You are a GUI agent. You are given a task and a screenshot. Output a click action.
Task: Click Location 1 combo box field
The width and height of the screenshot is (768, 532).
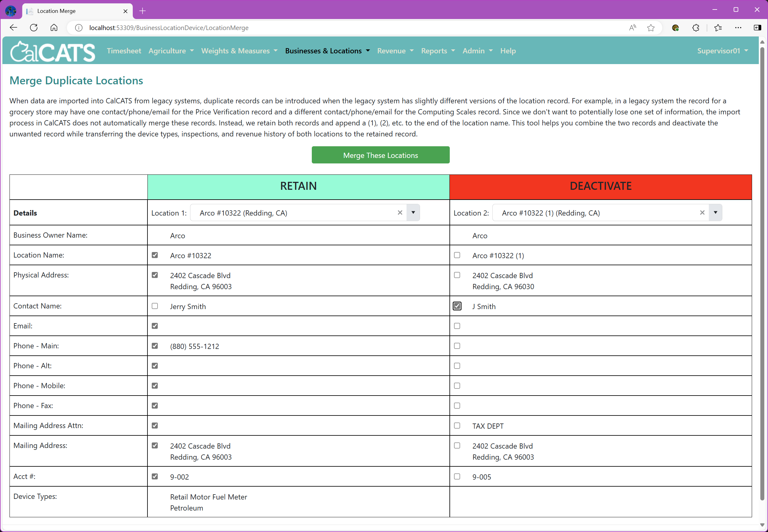(304, 213)
